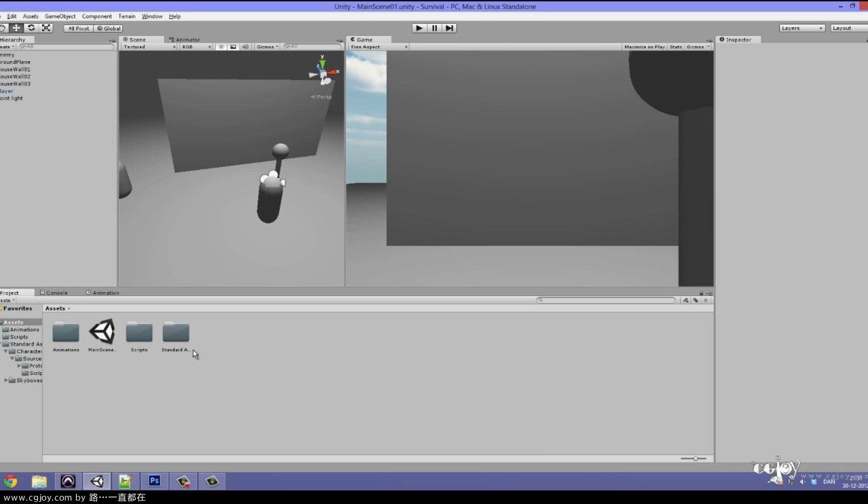Click the Hierarchy search field

66,47
